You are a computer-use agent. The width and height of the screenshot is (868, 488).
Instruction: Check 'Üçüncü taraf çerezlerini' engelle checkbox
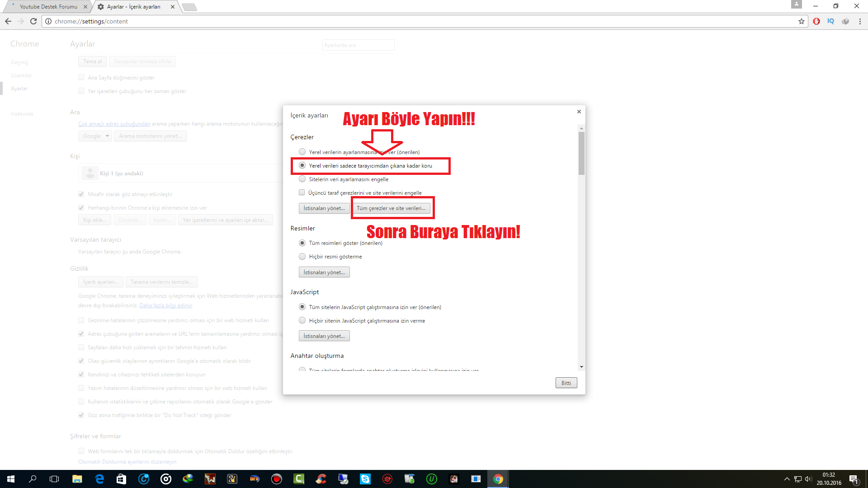(x=302, y=192)
